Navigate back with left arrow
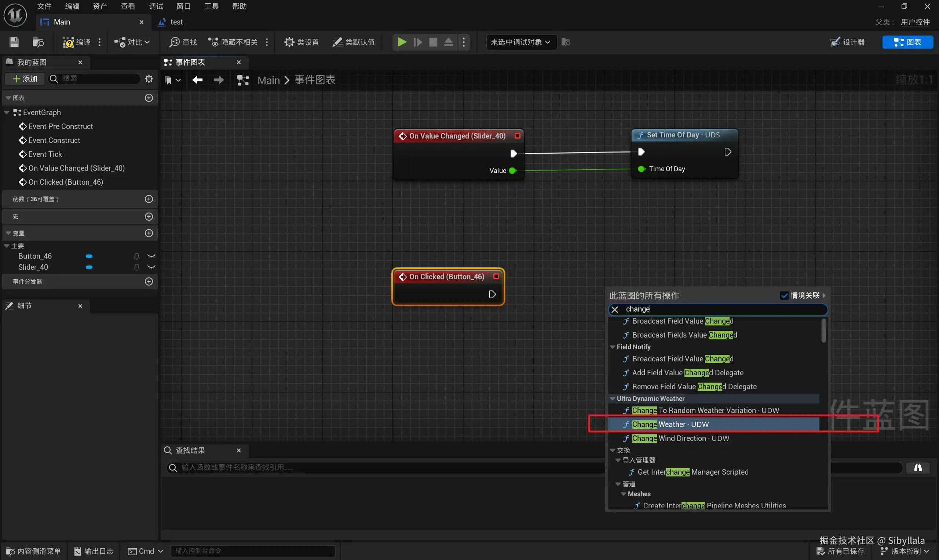Image resolution: width=939 pixels, height=560 pixels. point(197,80)
